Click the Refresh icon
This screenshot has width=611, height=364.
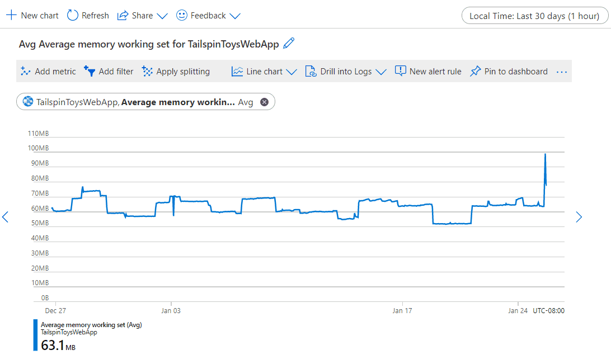coord(73,16)
